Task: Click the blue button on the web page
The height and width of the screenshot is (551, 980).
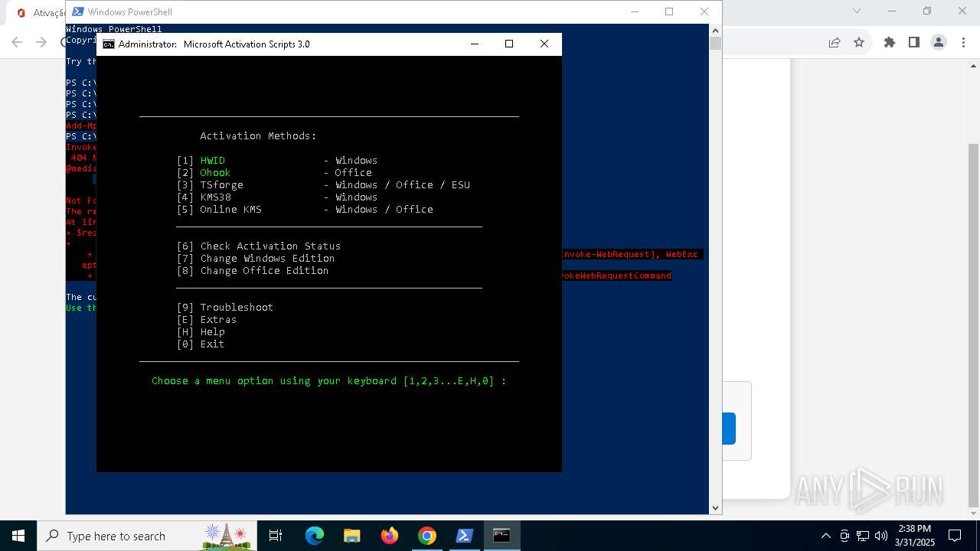Action: click(x=728, y=429)
